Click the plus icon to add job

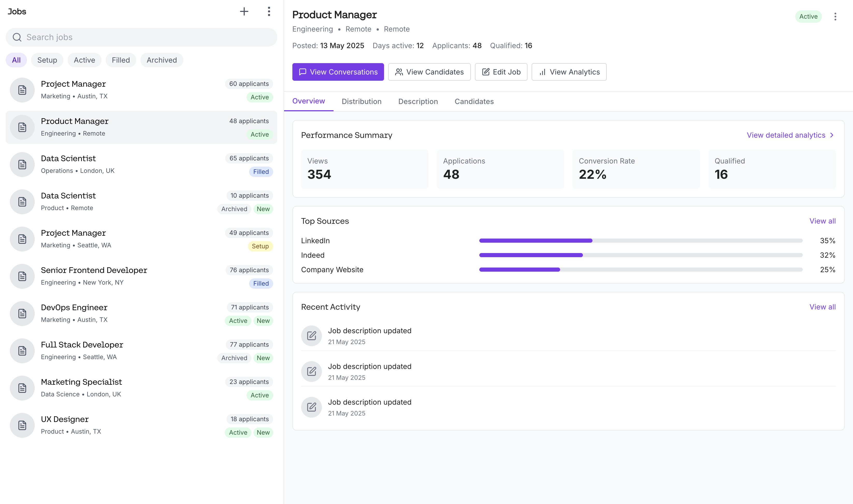(x=244, y=12)
